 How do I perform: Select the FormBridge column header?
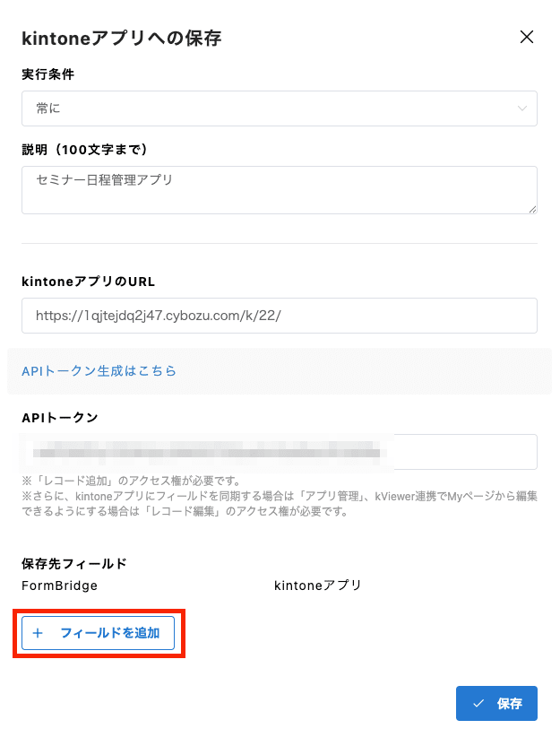click(59, 586)
